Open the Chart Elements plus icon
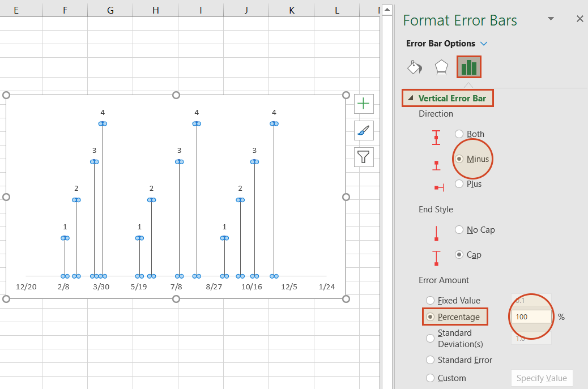The height and width of the screenshot is (389, 588). pos(363,104)
